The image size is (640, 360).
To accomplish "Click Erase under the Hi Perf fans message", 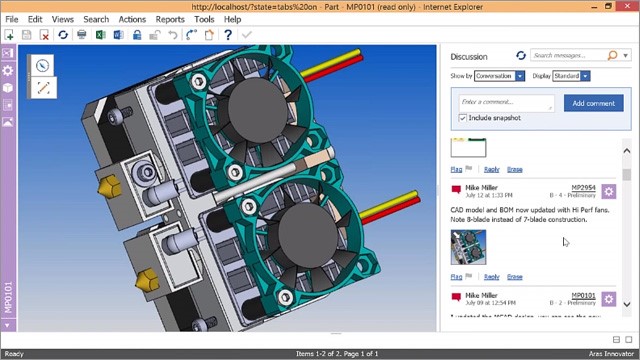I will pos(515,277).
